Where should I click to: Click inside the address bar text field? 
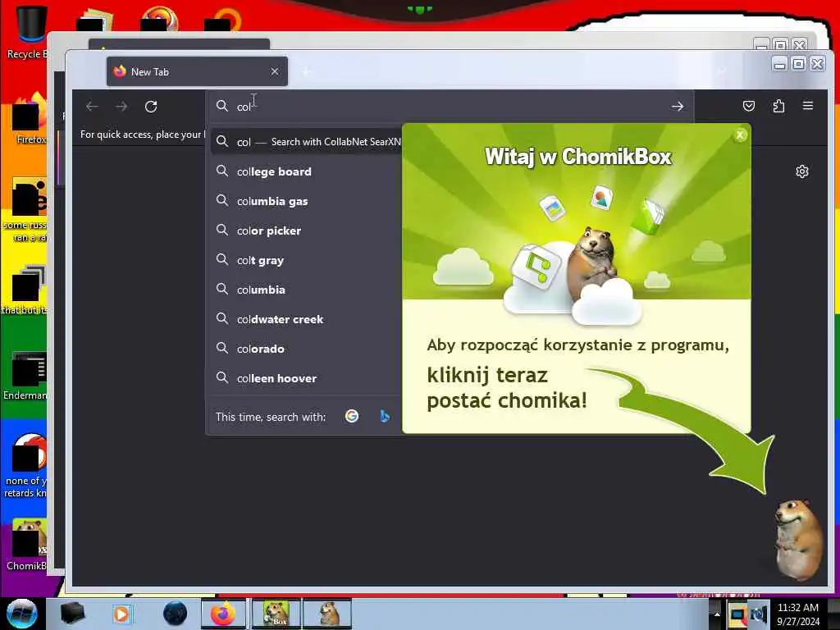click(450, 107)
